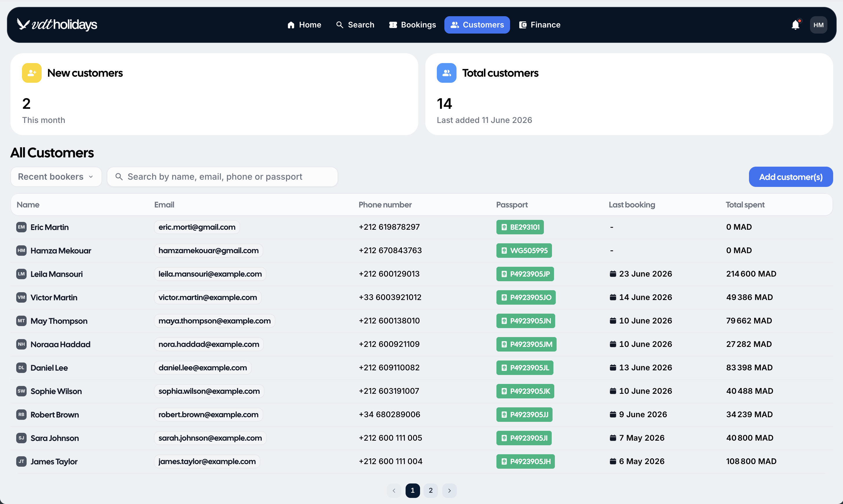Click passport badge P4923905JL
Screen dimensions: 843x504
click(x=524, y=367)
